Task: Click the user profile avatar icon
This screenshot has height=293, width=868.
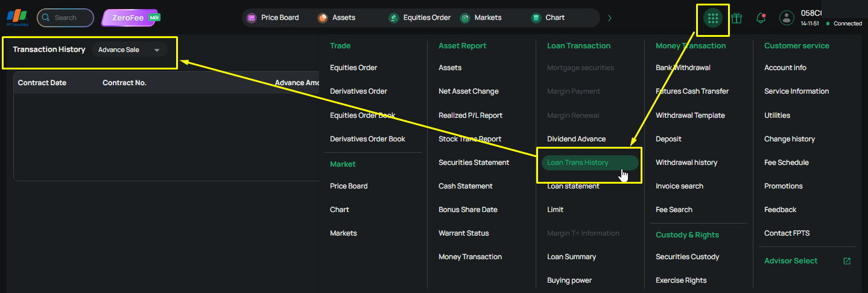Action: click(x=787, y=18)
